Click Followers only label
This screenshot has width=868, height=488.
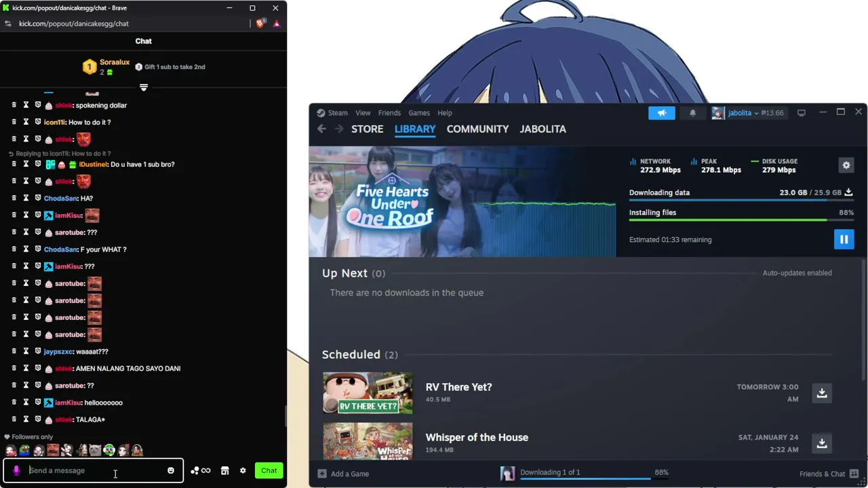click(x=28, y=437)
